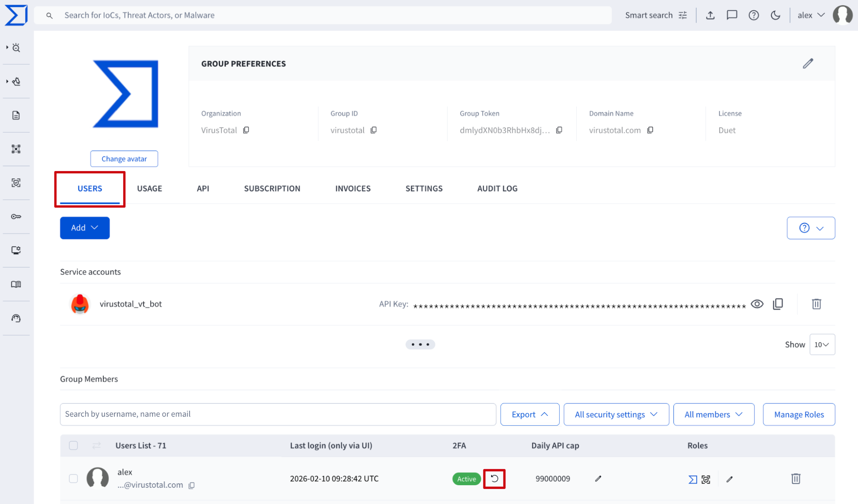
Task: Click the upload file icon in top bar
Action: tap(710, 15)
